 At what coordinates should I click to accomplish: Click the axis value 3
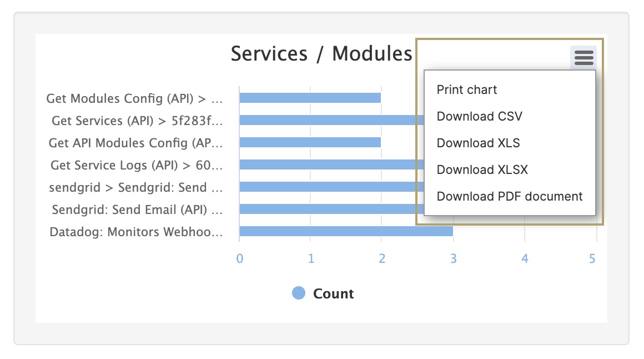tap(454, 258)
